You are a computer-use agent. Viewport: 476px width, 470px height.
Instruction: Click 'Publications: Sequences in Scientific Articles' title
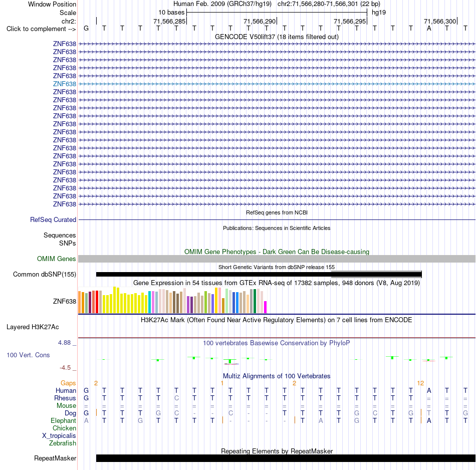[277, 228]
